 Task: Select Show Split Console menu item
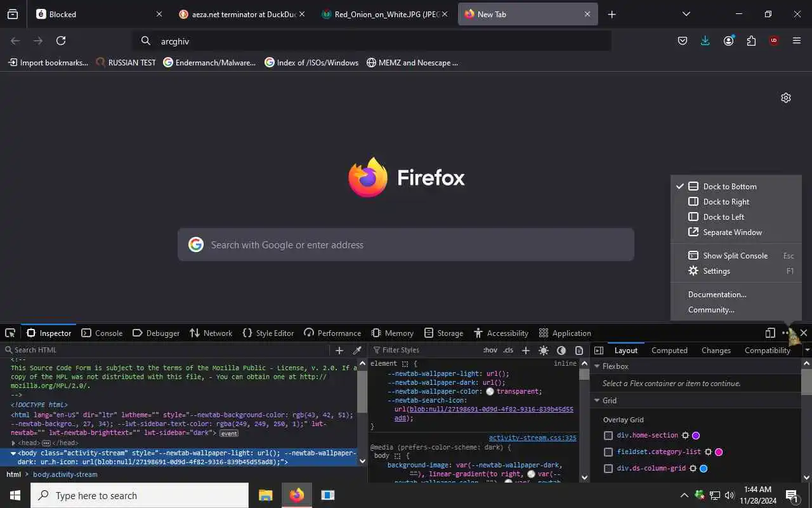click(x=736, y=255)
